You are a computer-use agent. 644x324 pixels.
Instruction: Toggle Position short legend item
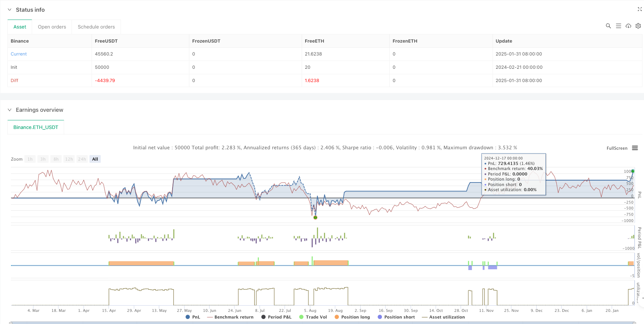[396, 317]
